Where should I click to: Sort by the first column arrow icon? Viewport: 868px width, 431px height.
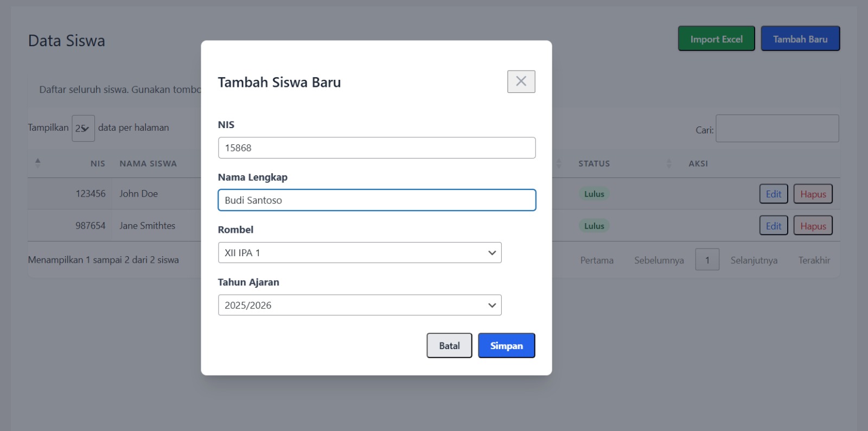tap(37, 163)
